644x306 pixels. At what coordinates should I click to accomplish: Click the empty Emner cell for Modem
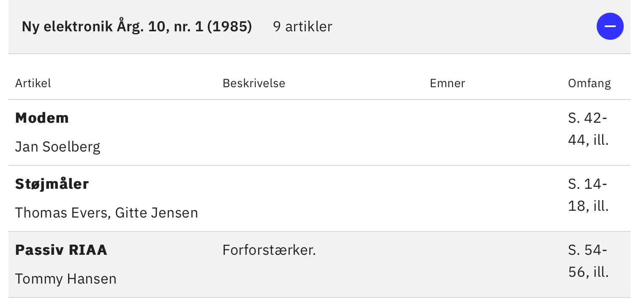pyautogui.click(x=492, y=132)
